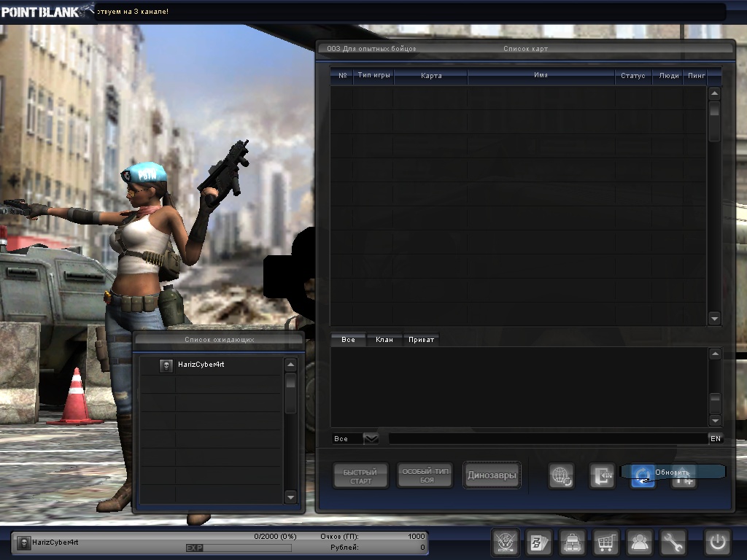Open the friends community icon
747x560 pixels.
coord(639,542)
